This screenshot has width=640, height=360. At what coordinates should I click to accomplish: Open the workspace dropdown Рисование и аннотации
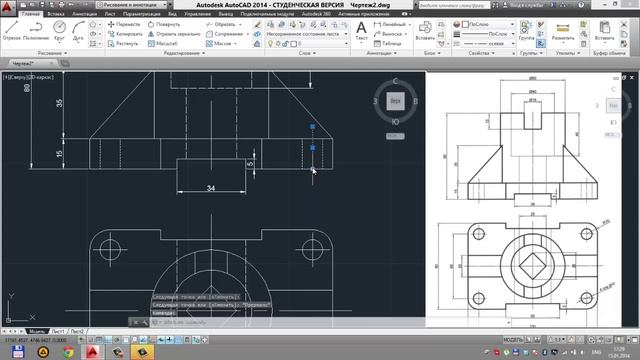pos(131,5)
